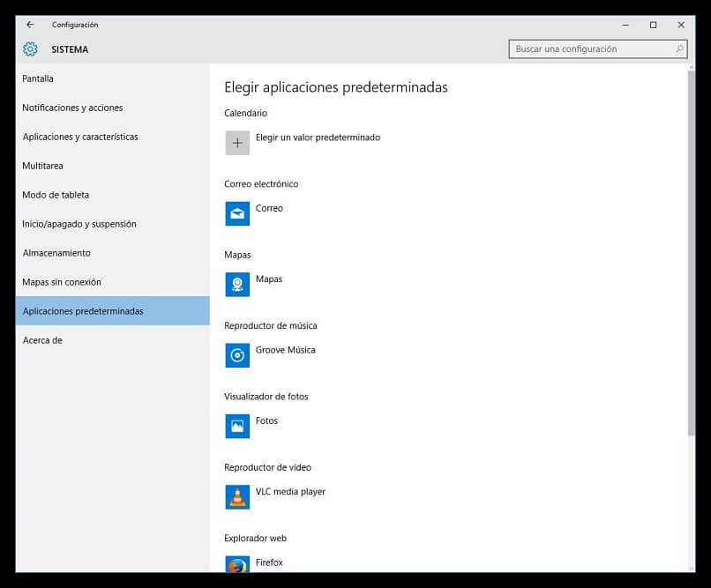
Task: Open Almacenamiento settings
Action: pos(112,253)
